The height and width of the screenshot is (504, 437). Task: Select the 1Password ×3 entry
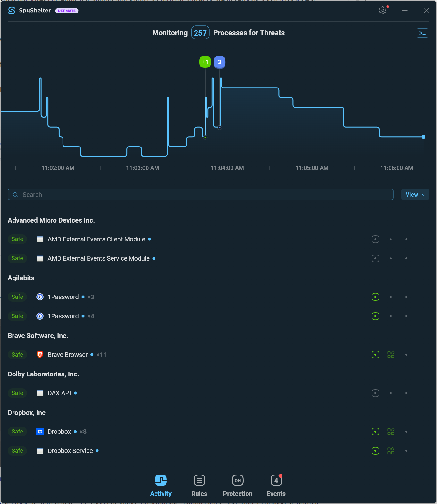(218, 297)
